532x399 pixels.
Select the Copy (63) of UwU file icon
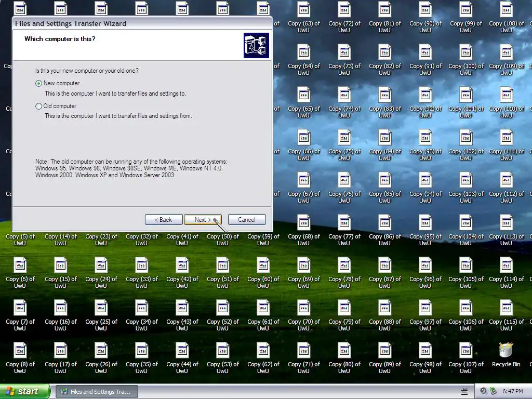303,10
